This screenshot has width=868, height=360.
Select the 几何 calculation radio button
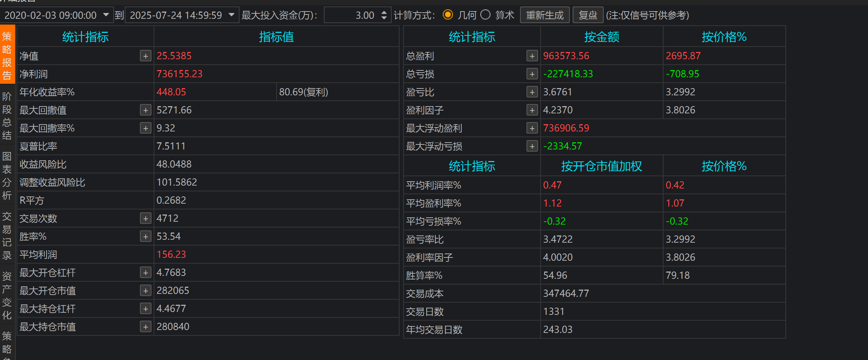coord(448,15)
